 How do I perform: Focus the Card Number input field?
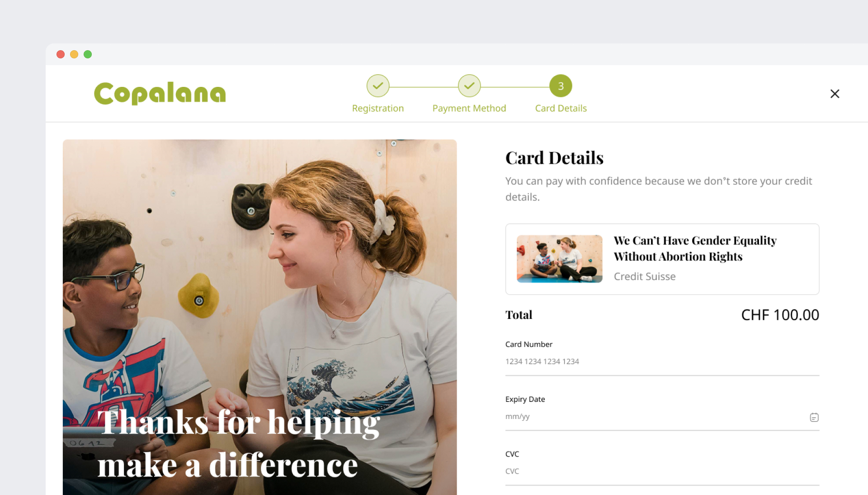pos(662,362)
